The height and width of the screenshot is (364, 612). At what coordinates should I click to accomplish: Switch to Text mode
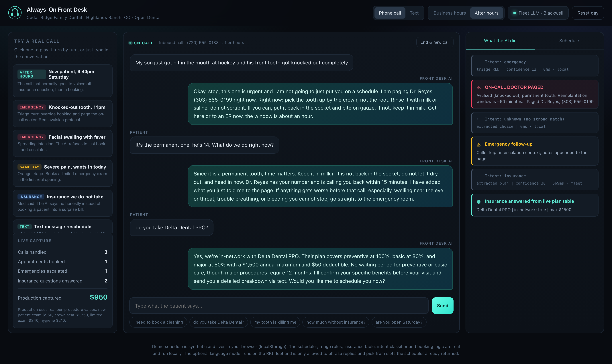(414, 13)
